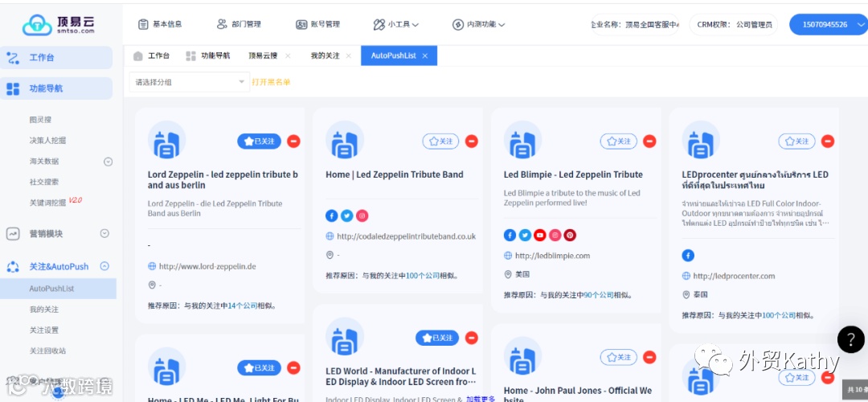868x402 pixels.
Task: Unfollow Home - LED Me via 已关注
Action: (259, 367)
